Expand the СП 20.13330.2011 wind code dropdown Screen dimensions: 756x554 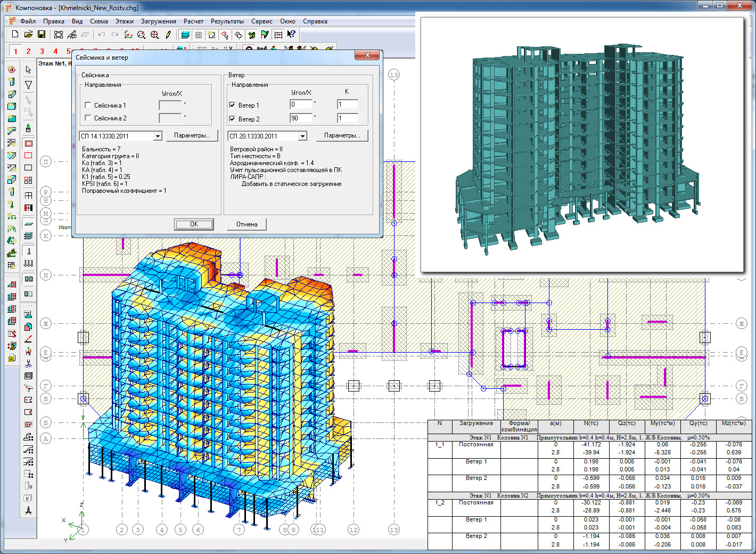(x=302, y=136)
